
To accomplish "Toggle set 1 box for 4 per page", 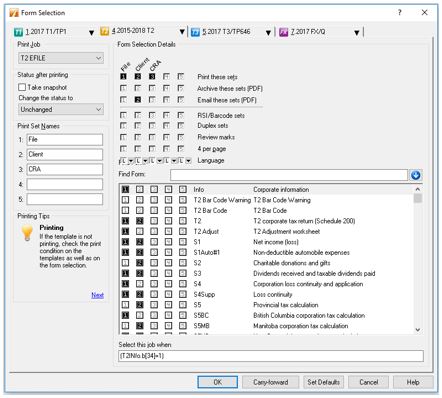I will tap(123, 149).
